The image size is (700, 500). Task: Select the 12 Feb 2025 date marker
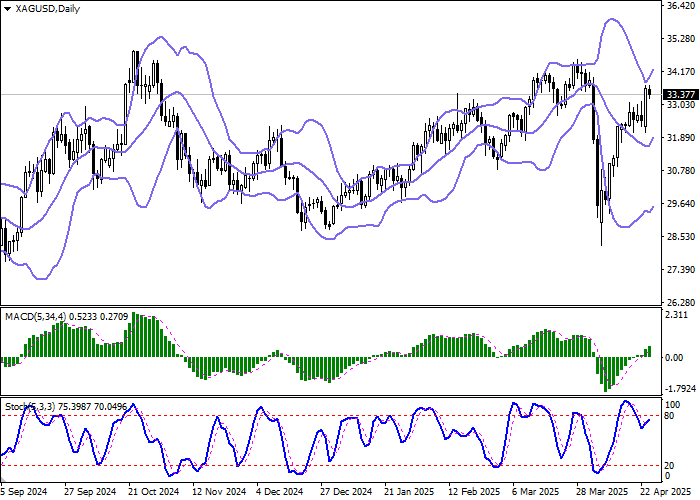pos(473,492)
